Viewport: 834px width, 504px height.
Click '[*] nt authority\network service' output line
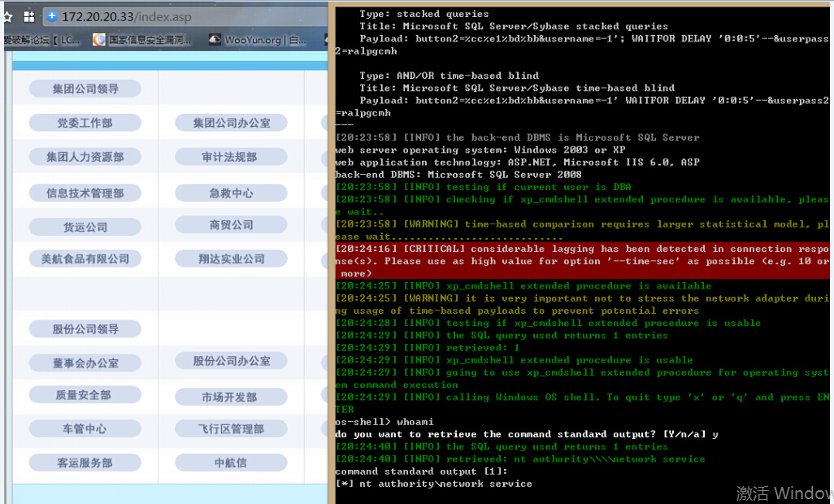coord(433,483)
